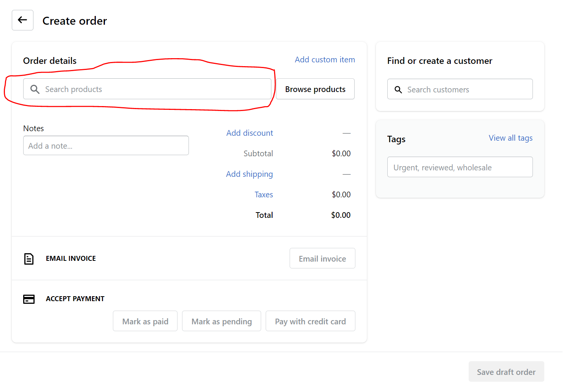Click Add shipping link

pos(249,174)
